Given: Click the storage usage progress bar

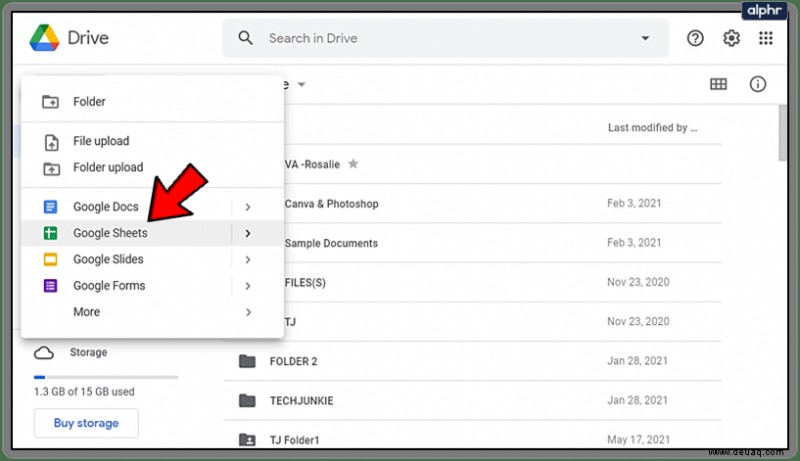Looking at the screenshot, I should click(x=106, y=377).
